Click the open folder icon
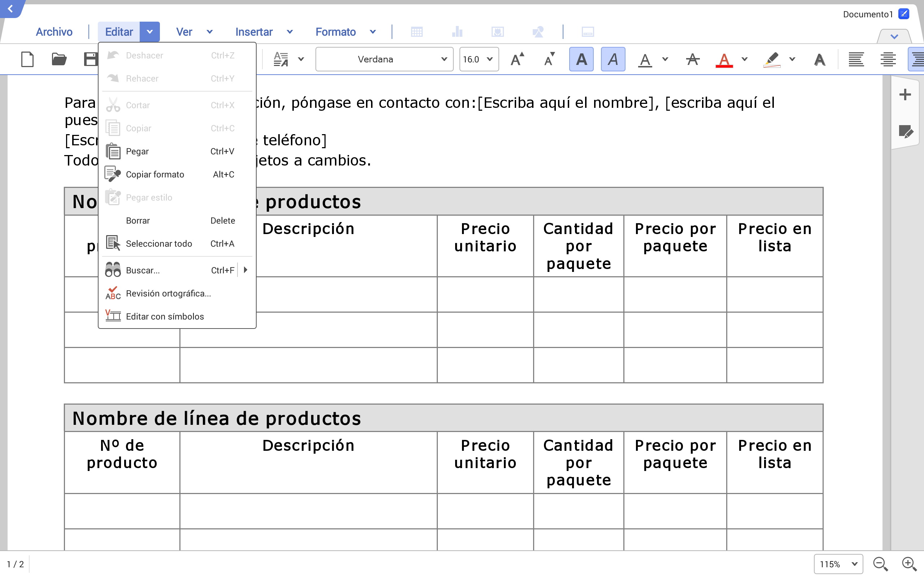 (x=59, y=59)
